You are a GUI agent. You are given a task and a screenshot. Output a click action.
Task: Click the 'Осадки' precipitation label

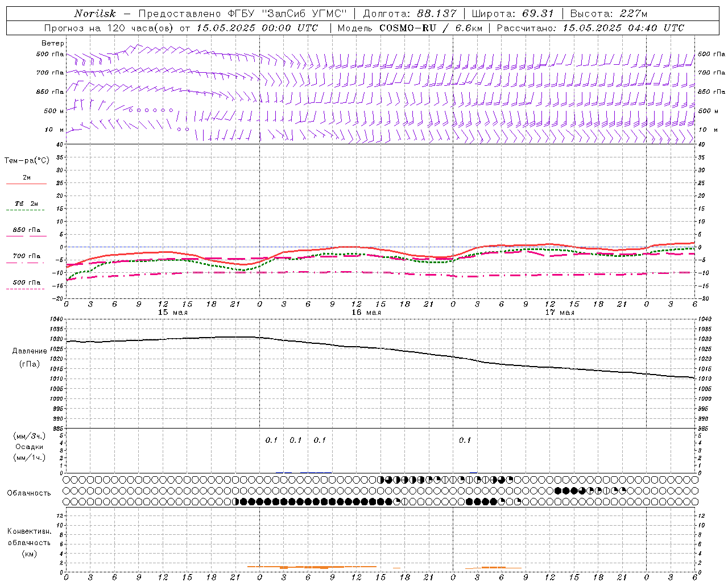[x=30, y=447]
